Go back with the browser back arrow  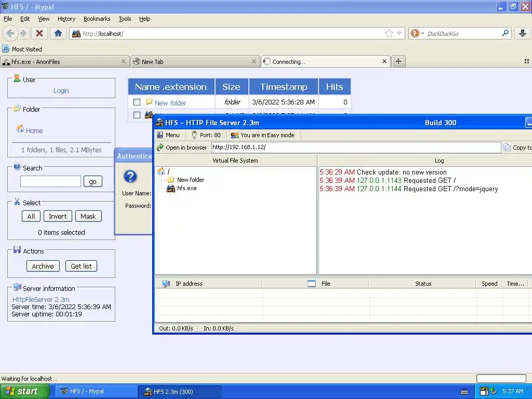coord(10,33)
